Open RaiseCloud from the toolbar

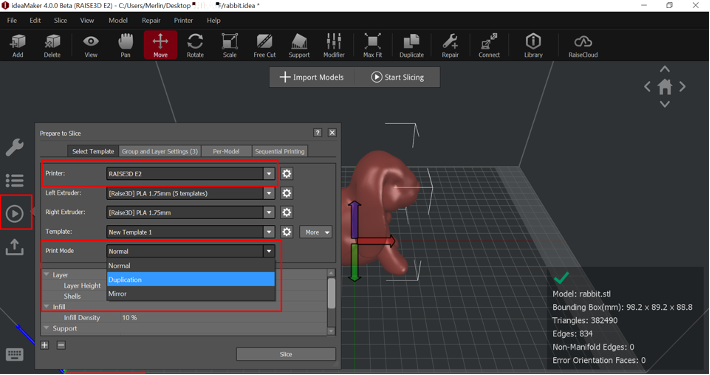(583, 45)
